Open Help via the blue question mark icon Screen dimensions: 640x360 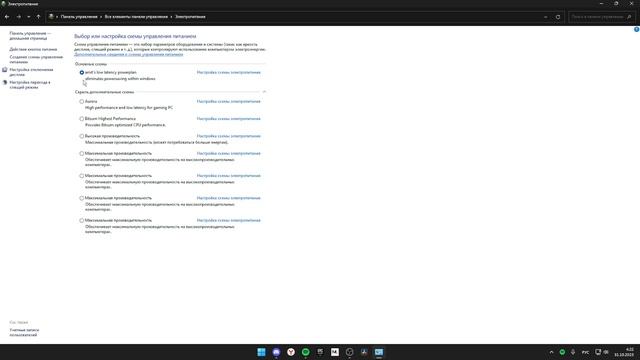click(x=636, y=29)
